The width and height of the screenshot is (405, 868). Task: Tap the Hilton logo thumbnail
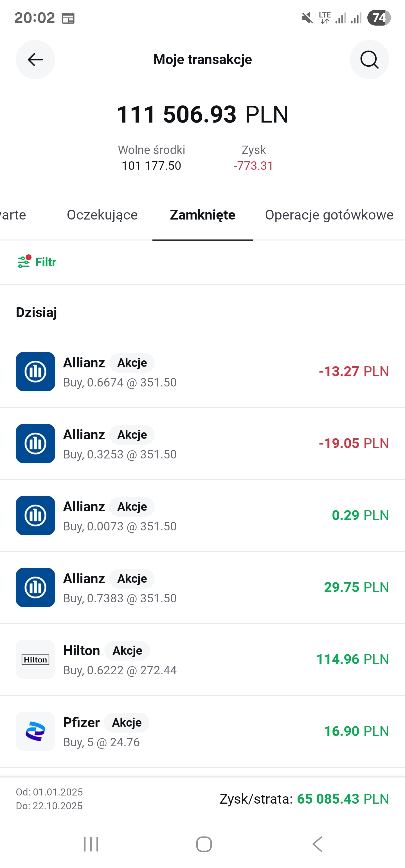click(x=35, y=659)
